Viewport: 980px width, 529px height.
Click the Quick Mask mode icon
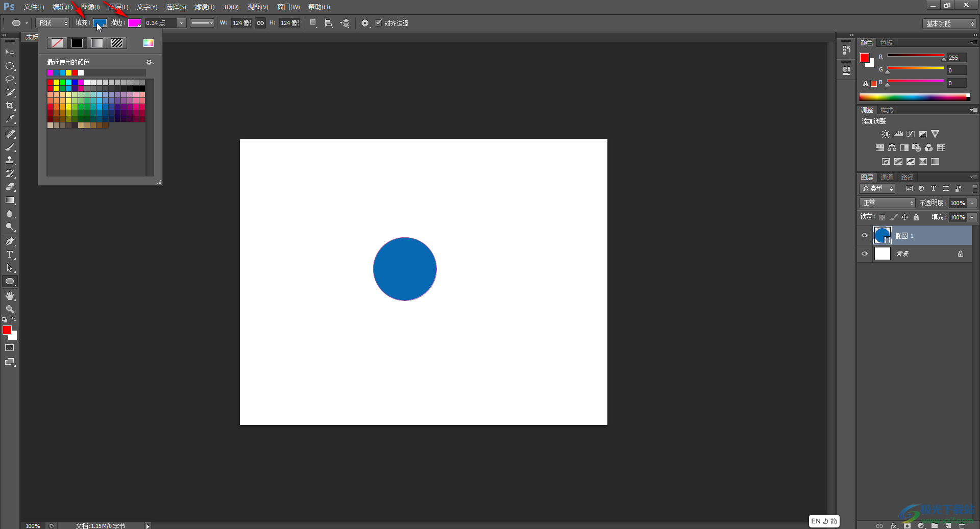click(10, 348)
